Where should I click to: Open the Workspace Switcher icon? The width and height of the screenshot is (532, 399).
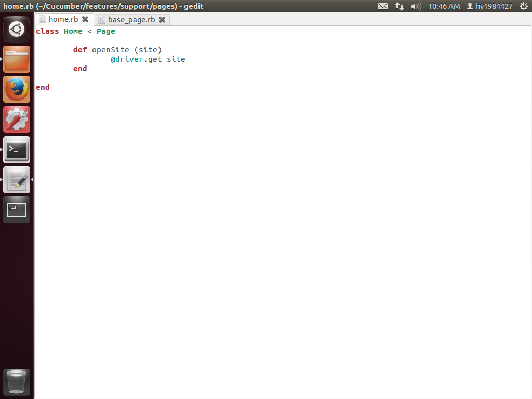tap(17, 210)
